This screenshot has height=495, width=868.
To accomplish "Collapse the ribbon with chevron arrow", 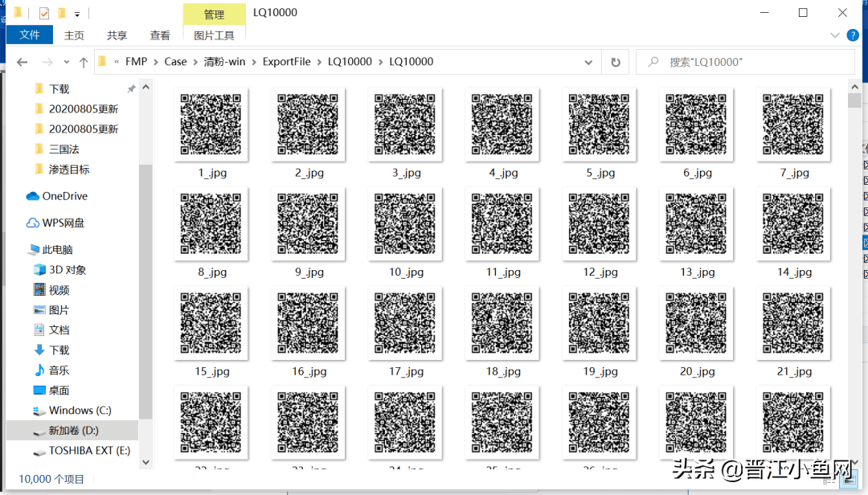I will coord(835,35).
